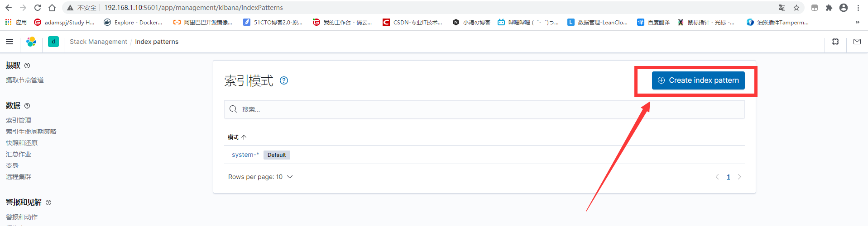The image size is (868, 226).
Task: Open 索引生命周期策略 in sidebar
Action: pyautogui.click(x=31, y=132)
